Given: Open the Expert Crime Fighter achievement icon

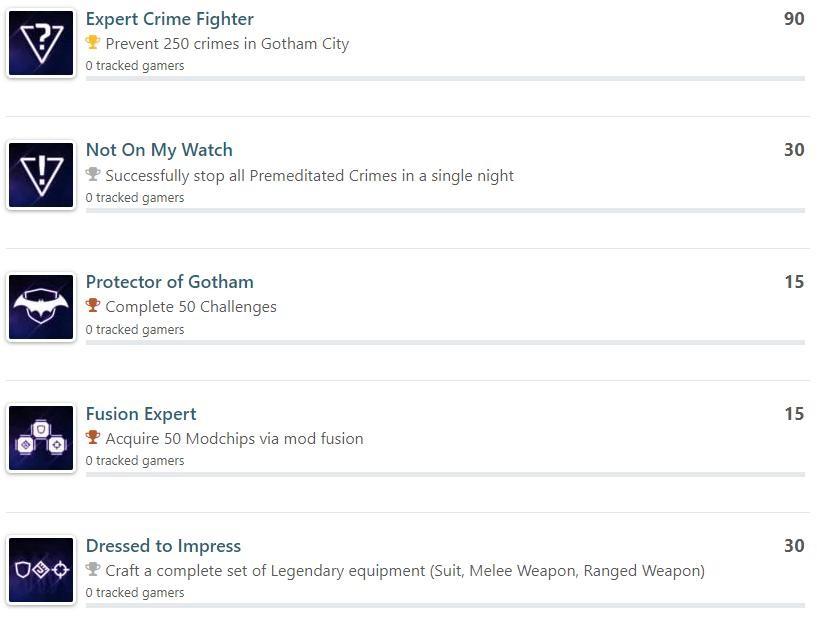Looking at the screenshot, I should click(41, 43).
